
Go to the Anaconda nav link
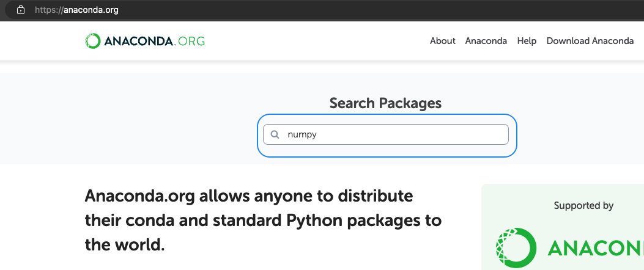click(x=486, y=41)
